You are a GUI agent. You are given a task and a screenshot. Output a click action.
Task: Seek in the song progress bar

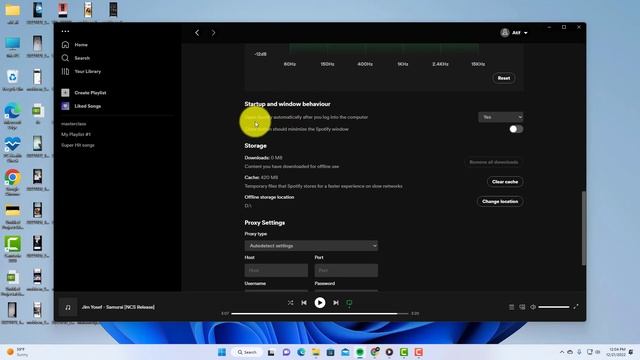(320, 313)
